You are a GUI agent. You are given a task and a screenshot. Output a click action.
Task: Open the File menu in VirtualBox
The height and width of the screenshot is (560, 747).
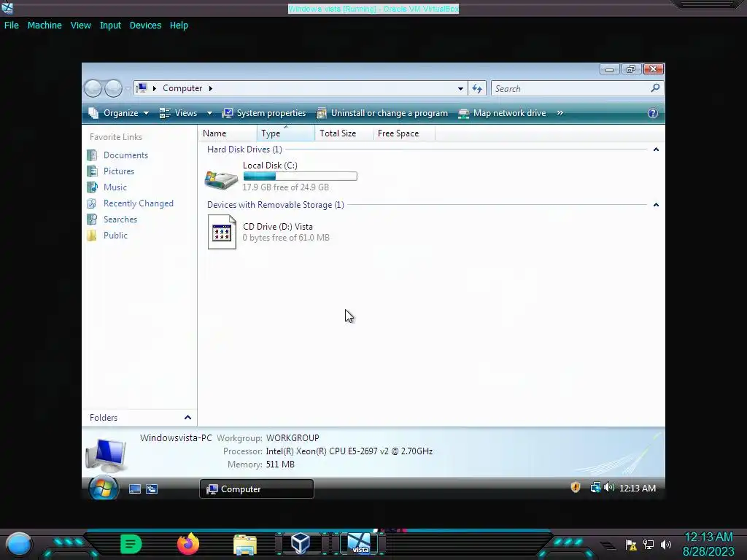coord(12,26)
